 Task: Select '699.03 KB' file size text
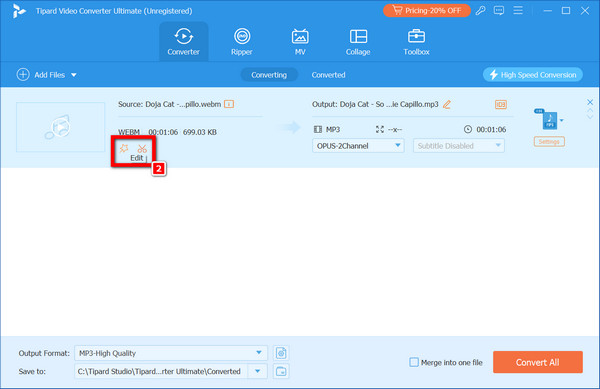click(x=200, y=132)
